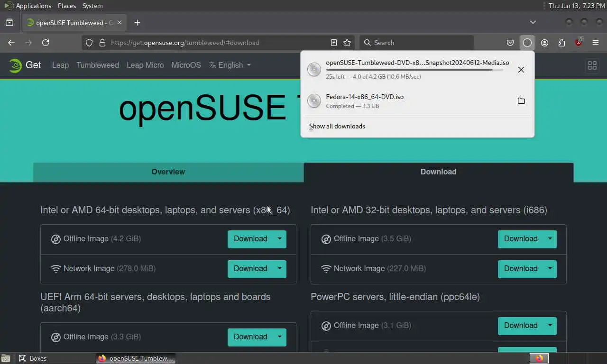Open the System menu
The height and width of the screenshot is (364, 607).
92,6
